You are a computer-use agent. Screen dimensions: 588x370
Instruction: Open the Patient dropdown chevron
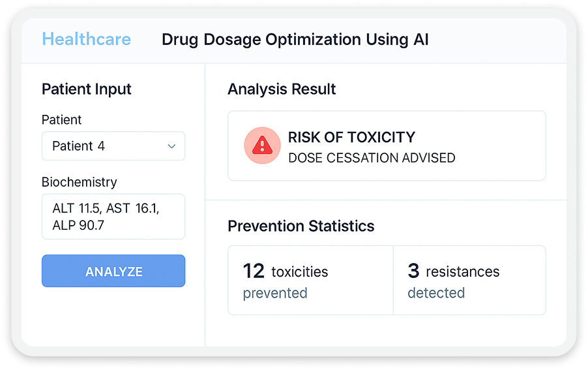[x=171, y=146]
